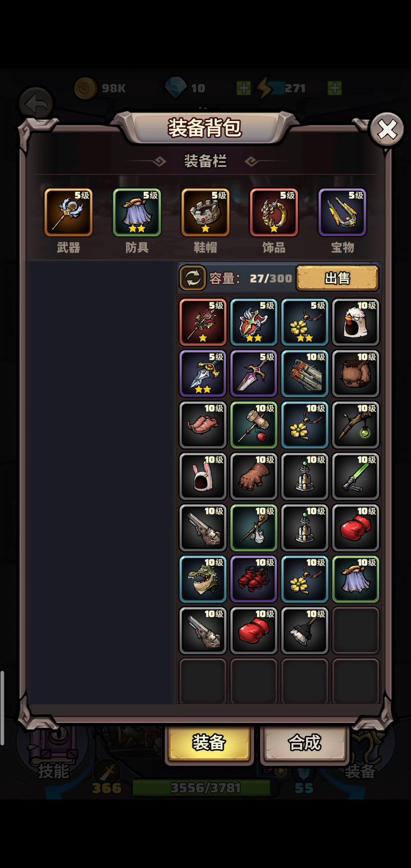Select the red roller skates item
Viewport: 411px width, 868px height.
pos(253,579)
